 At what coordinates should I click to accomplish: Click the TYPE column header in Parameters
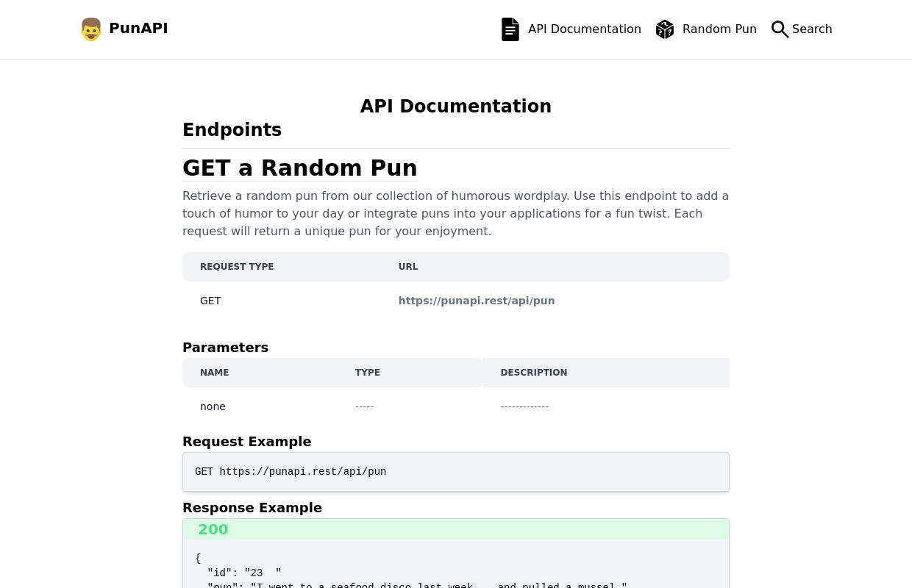[x=368, y=373]
